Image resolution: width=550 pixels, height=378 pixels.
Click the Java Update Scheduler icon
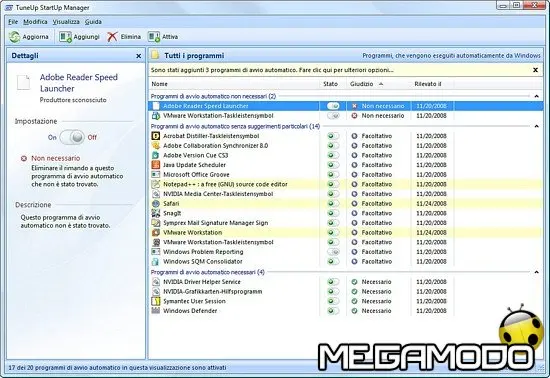156,165
